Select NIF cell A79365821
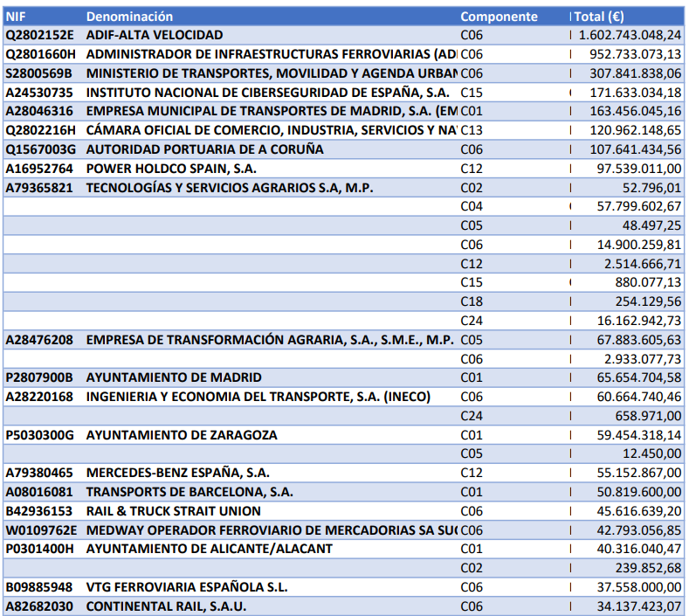Viewport: 689px width, 616px height. [x=39, y=188]
